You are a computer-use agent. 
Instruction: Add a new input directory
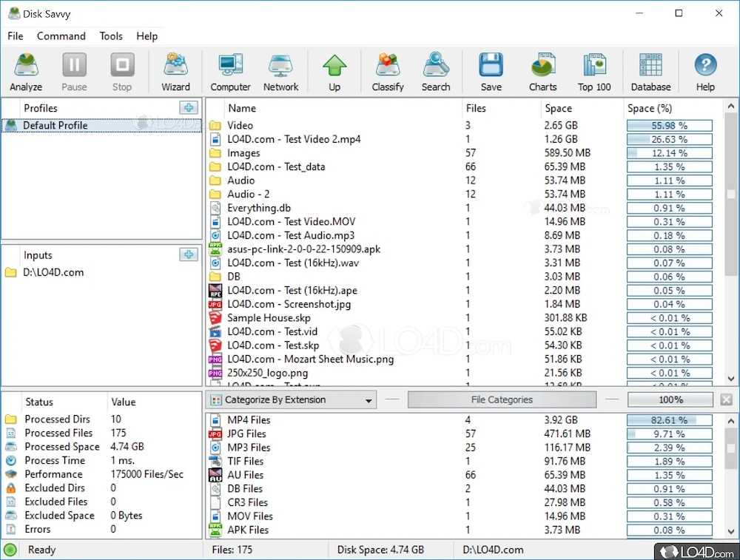(189, 254)
